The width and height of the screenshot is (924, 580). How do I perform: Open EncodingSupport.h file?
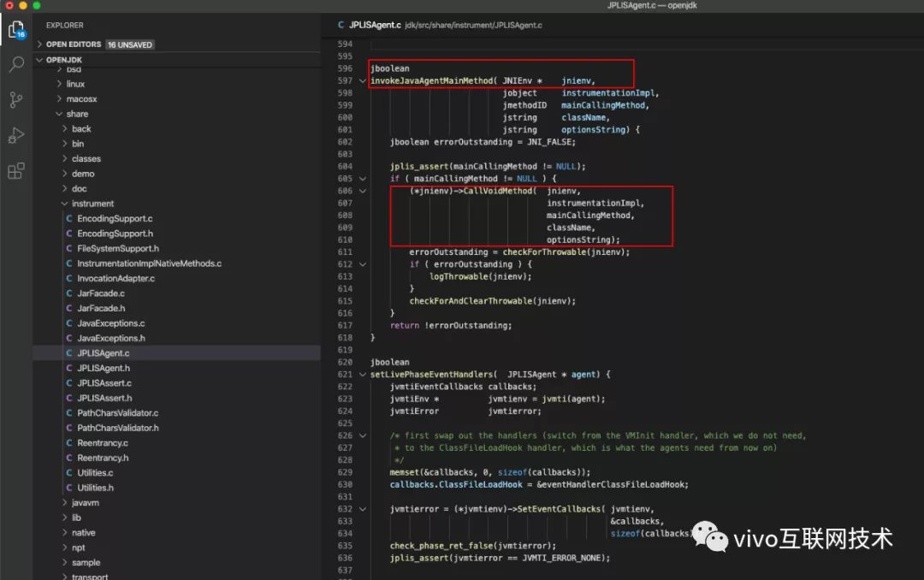coord(115,234)
